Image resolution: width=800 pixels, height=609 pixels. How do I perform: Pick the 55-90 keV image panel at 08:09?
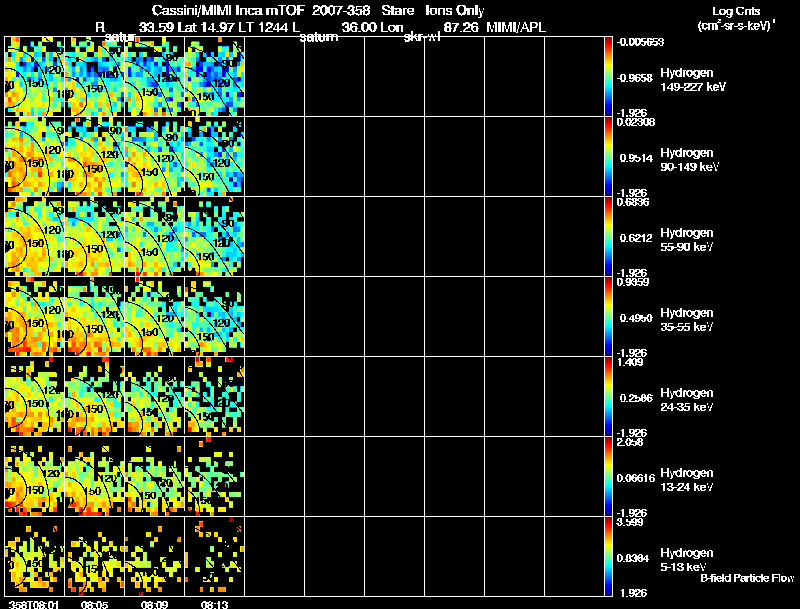click(x=155, y=237)
